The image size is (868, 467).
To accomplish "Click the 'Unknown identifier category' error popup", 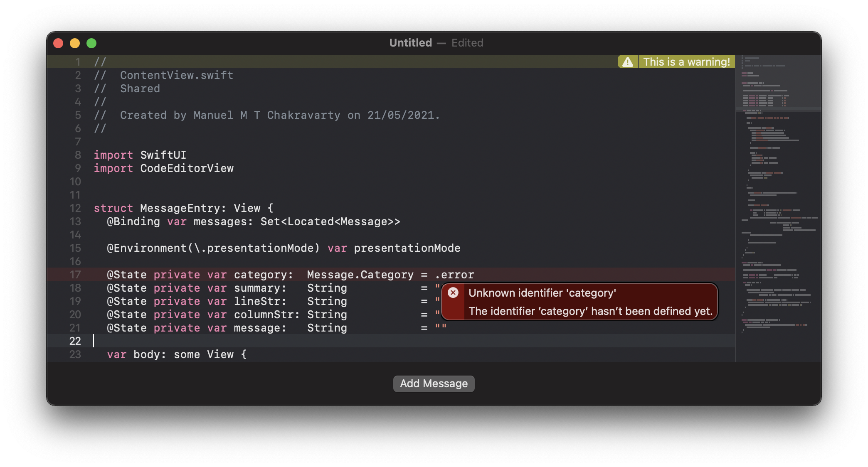I will (x=579, y=302).
